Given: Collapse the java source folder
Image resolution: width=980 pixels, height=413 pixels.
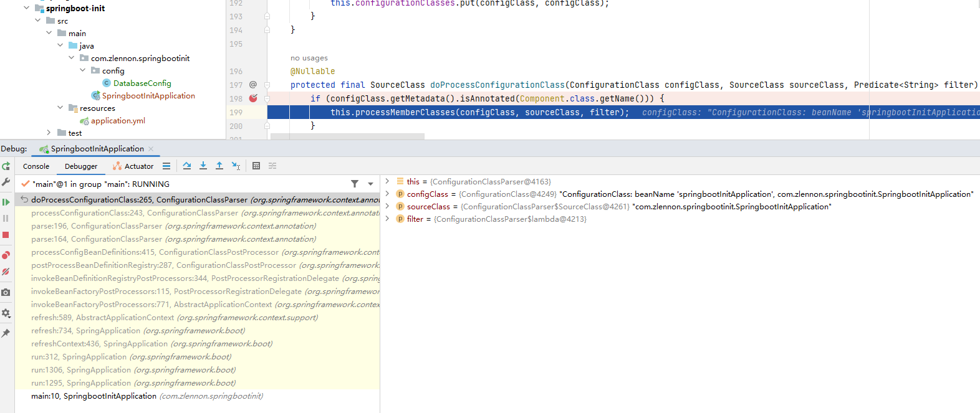Looking at the screenshot, I should [60, 45].
